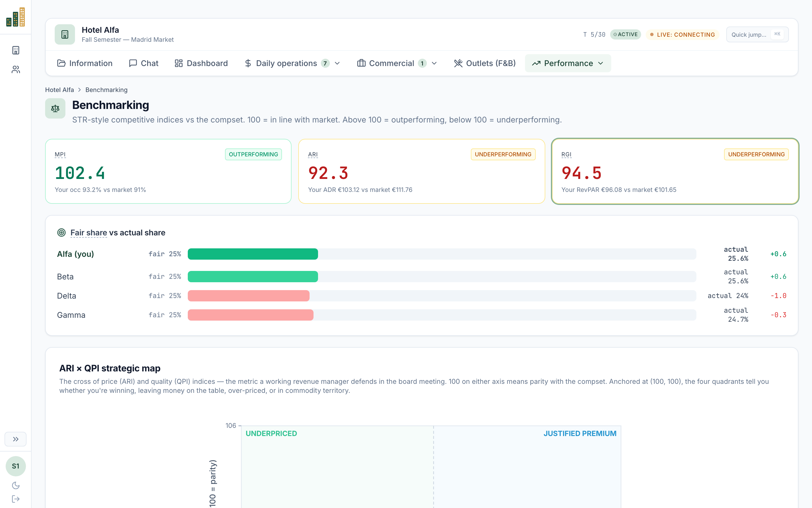This screenshot has width=812, height=508.
Task: Open the hotel building sidebar icon
Action: coord(16,51)
